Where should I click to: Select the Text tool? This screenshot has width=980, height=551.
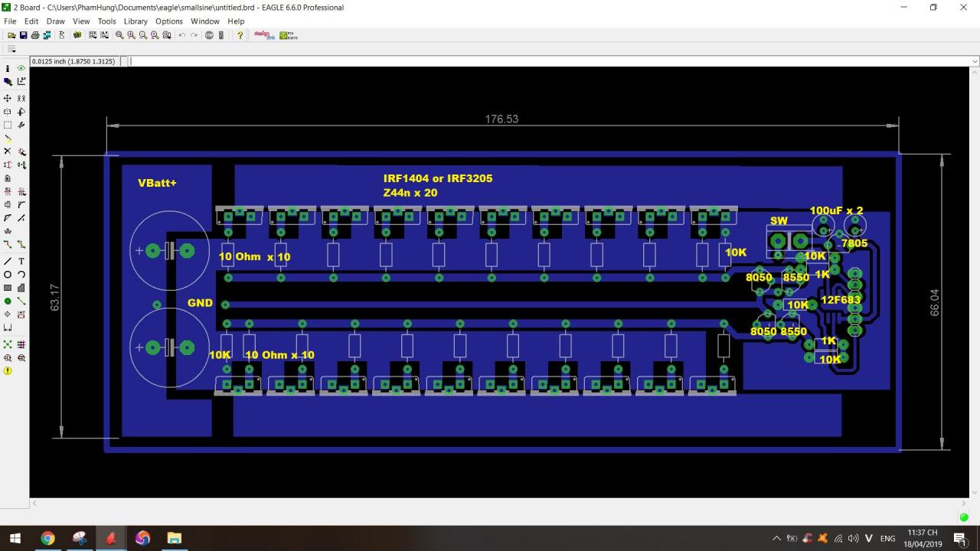point(21,261)
